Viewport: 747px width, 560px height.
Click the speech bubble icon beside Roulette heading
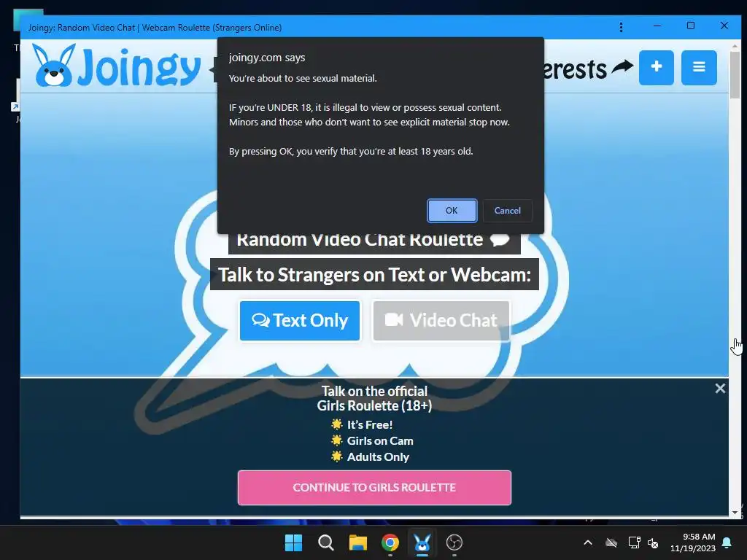click(500, 239)
